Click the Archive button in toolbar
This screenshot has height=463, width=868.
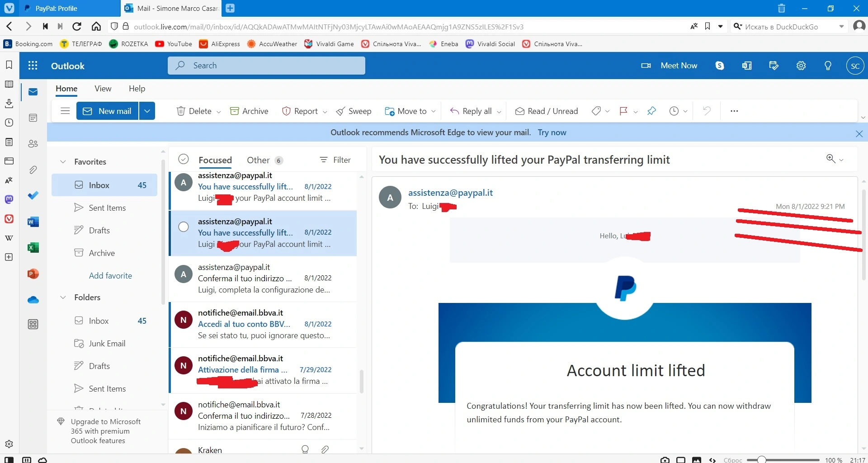(249, 111)
